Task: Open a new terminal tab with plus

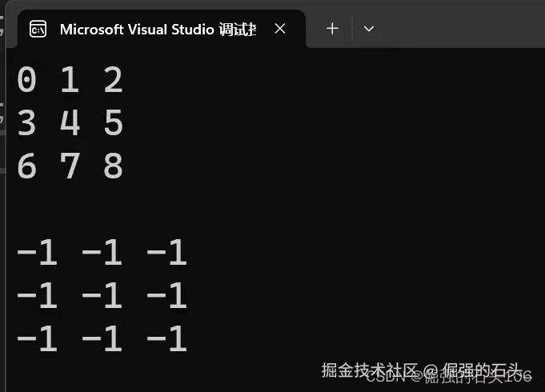Action: point(332,29)
